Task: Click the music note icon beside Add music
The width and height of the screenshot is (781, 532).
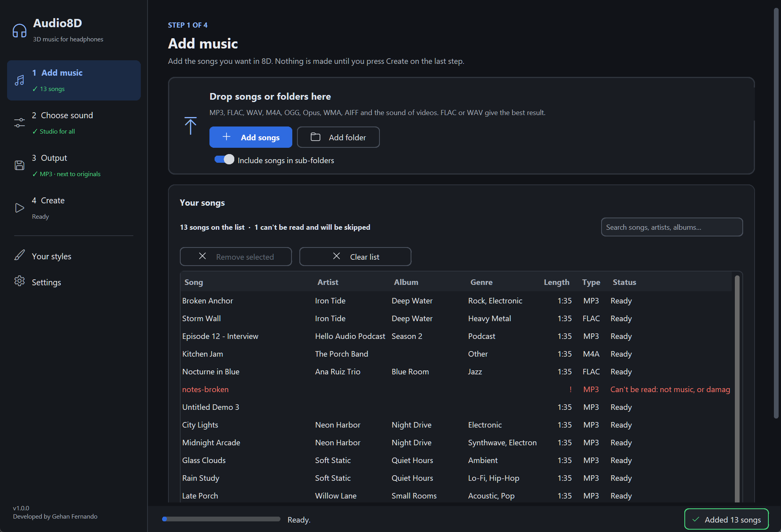Action: (x=19, y=80)
